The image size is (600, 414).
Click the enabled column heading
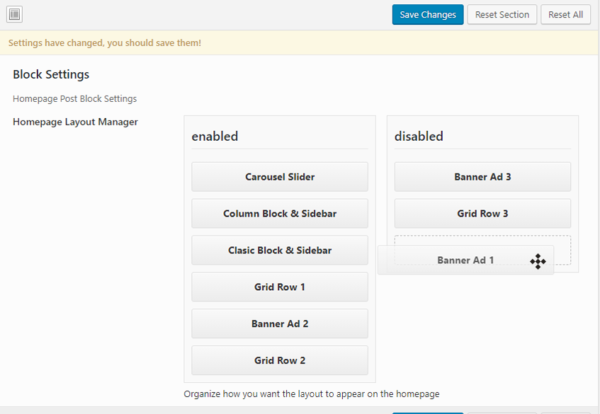pyautogui.click(x=215, y=136)
